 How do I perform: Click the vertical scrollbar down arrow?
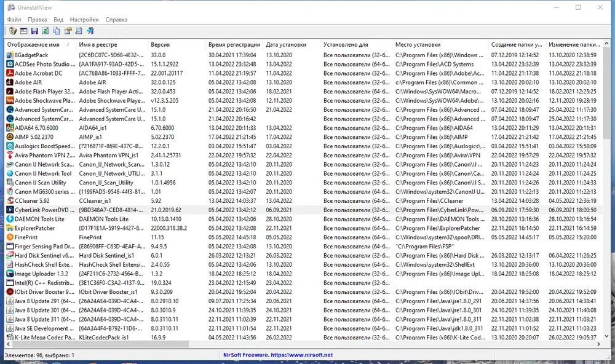[x=607, y=336]
